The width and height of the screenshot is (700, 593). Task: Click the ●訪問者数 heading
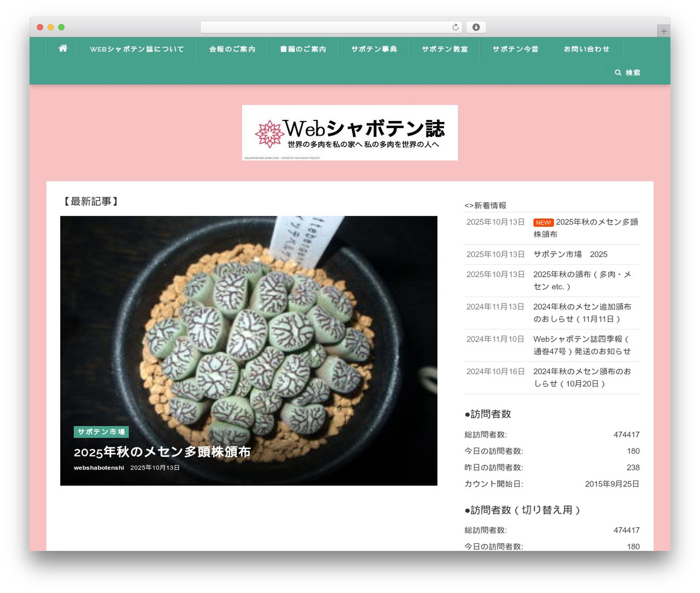488,414
